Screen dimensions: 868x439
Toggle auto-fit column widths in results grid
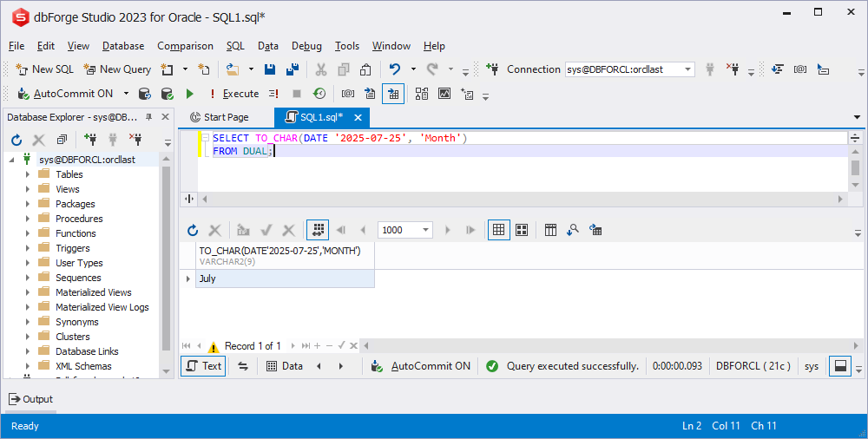(318, 230)
